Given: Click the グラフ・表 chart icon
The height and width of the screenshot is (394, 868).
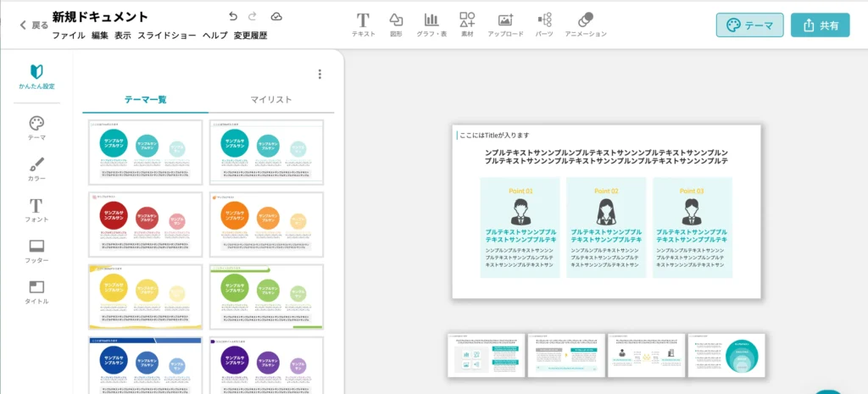Looking at the screenshot, I should pyautogui.click(x=431, y=19).
